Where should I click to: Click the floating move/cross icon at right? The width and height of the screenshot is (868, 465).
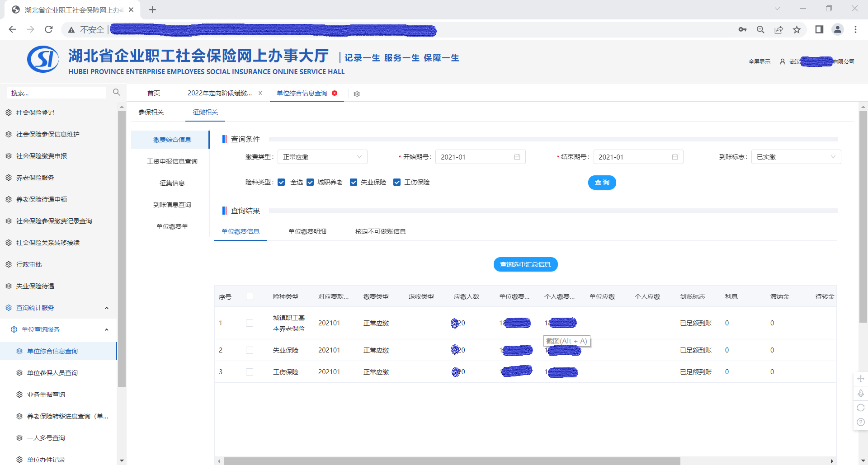point(861,379)
